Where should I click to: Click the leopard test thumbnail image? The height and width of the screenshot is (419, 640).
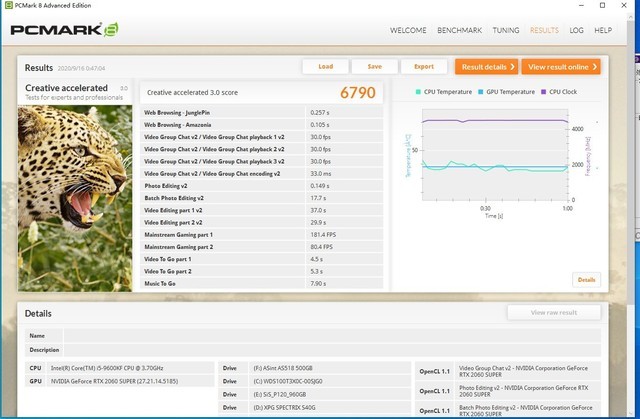click(75, 198)
